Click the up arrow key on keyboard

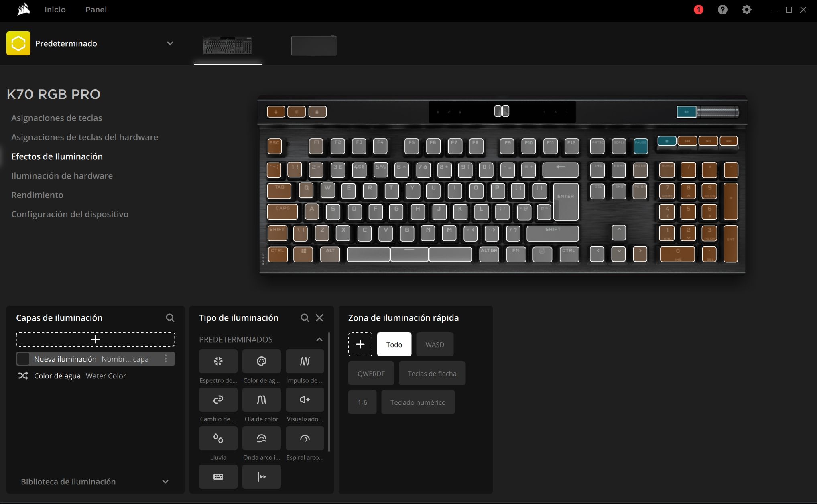pos(619,233)
